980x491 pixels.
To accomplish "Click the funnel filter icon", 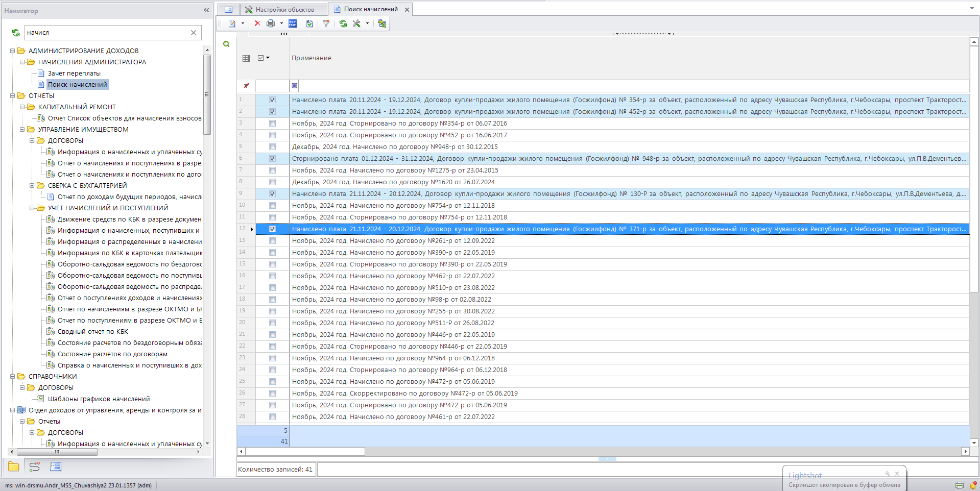I will tap(326, 23).
